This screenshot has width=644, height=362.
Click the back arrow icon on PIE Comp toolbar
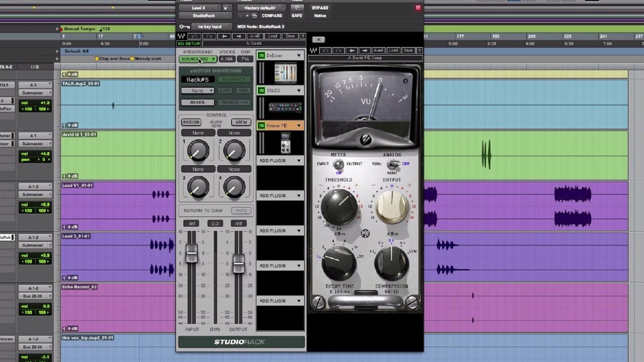(x=352, y=50)
